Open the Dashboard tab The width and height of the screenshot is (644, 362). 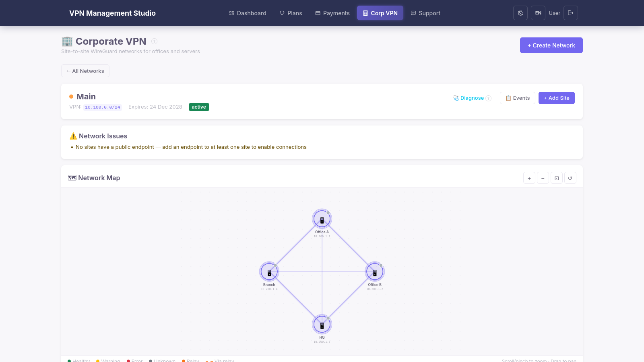coord(248,13)
